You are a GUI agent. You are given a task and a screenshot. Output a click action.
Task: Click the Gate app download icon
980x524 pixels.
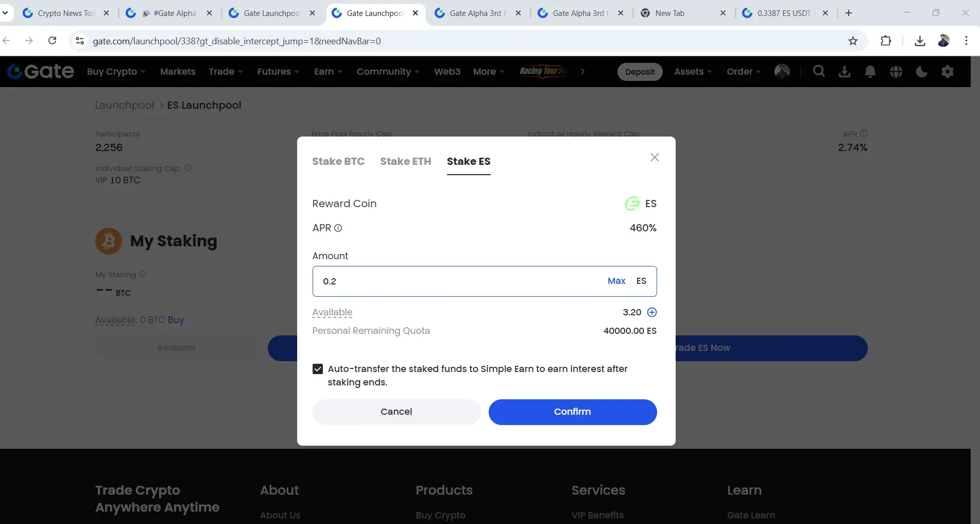click(845, 72)
